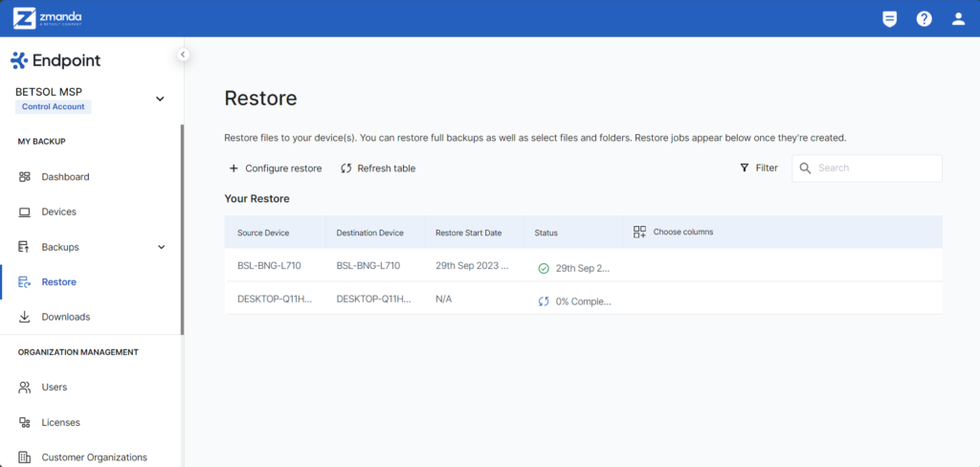Sort by Restore Start Date column header

[x=468, y=233]
